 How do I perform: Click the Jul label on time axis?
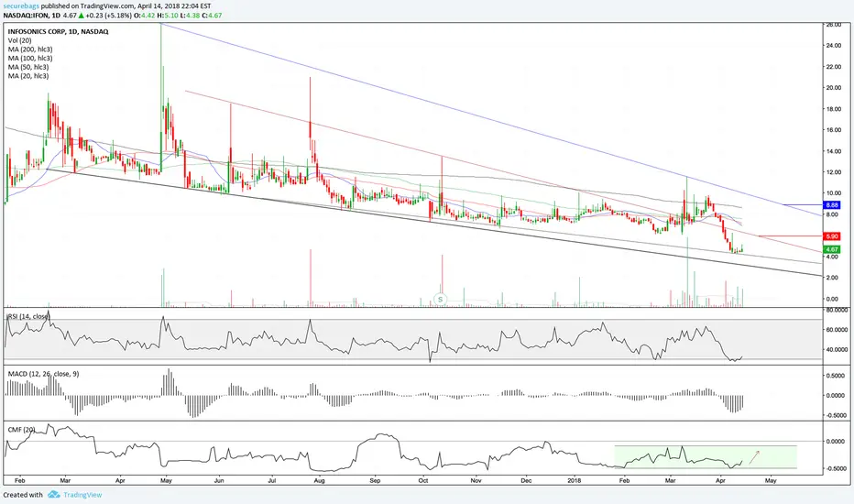click(272, 480)
